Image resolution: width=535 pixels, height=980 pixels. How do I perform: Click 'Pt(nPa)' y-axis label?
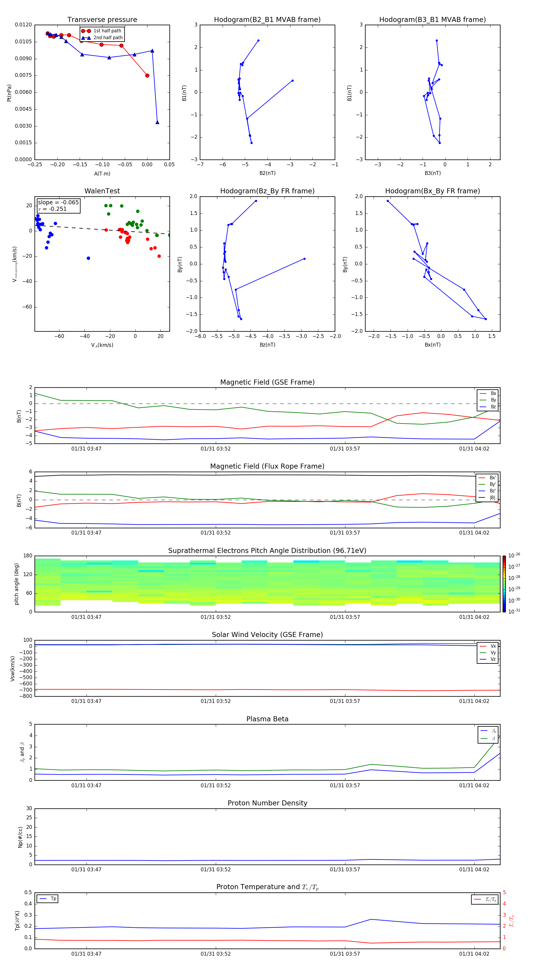[9, 93]
